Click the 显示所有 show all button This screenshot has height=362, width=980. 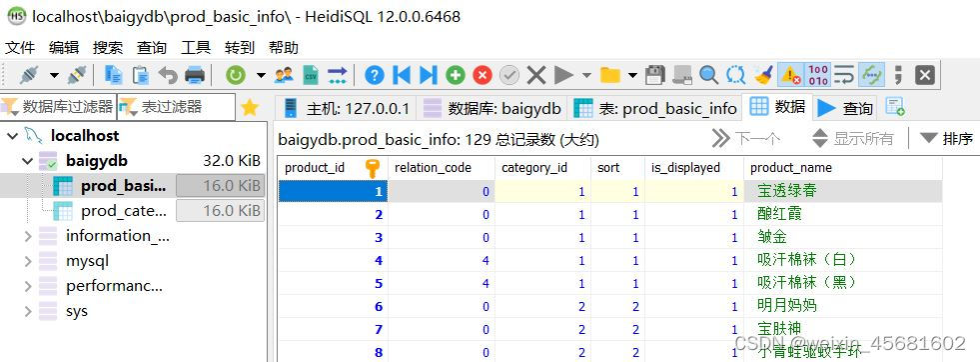852,138
